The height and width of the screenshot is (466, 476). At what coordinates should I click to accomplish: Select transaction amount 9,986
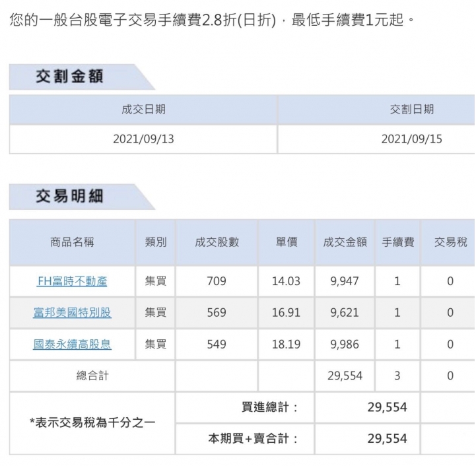click(345, 345)
